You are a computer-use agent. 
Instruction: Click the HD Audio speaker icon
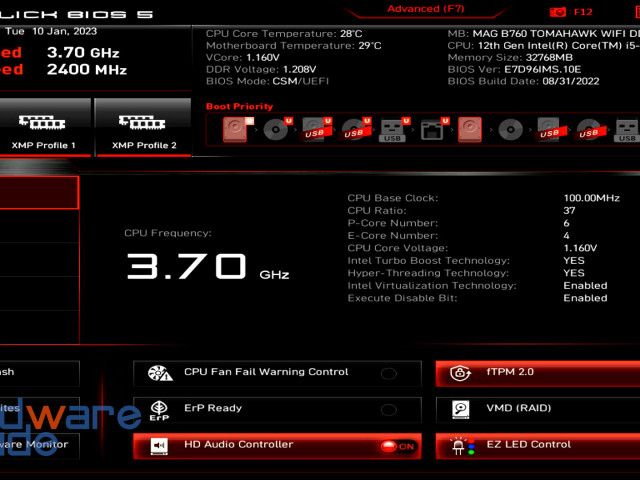159,446
